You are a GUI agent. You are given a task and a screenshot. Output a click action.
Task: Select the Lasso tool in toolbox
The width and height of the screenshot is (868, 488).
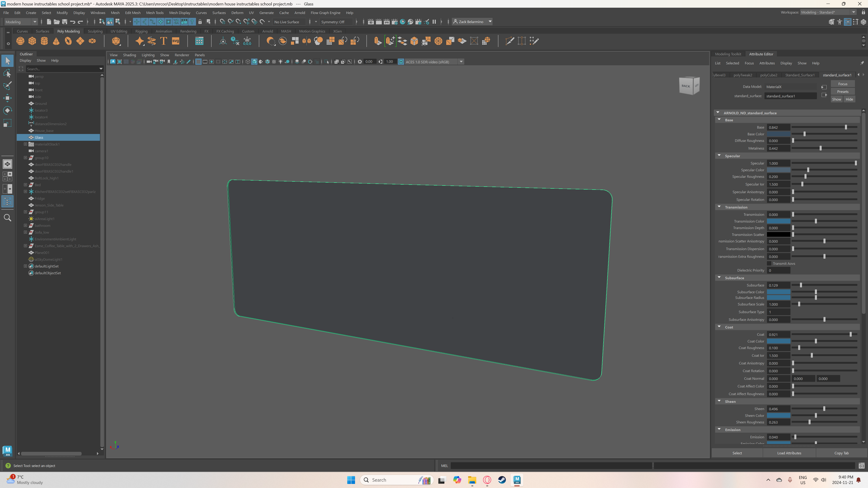coord(7,73)
